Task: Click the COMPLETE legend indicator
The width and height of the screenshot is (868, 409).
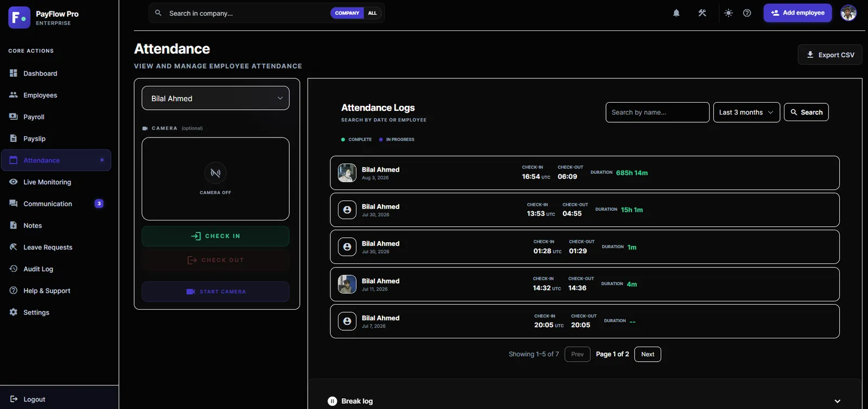Action: coord(356,140)
